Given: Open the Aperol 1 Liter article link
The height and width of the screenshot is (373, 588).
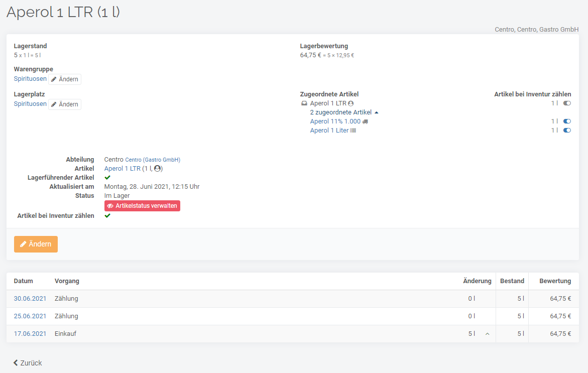Looking at the screenshot, I should 329,131.
